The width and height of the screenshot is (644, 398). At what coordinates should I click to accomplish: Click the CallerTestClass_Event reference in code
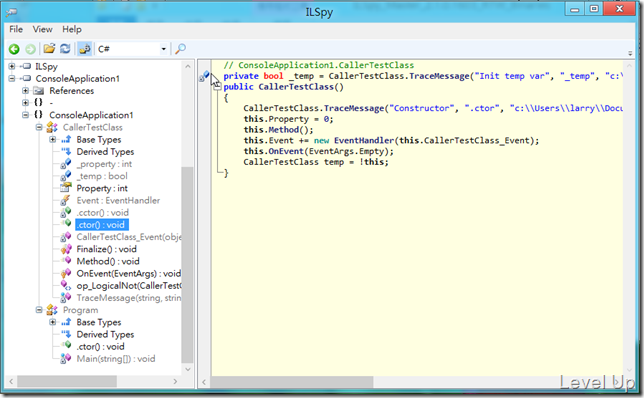coord(476,140)
